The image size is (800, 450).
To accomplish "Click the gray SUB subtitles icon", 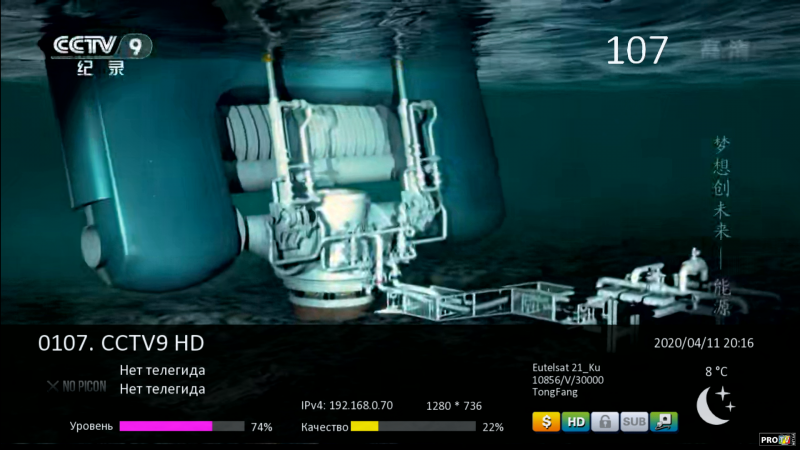I will [634, 422].
